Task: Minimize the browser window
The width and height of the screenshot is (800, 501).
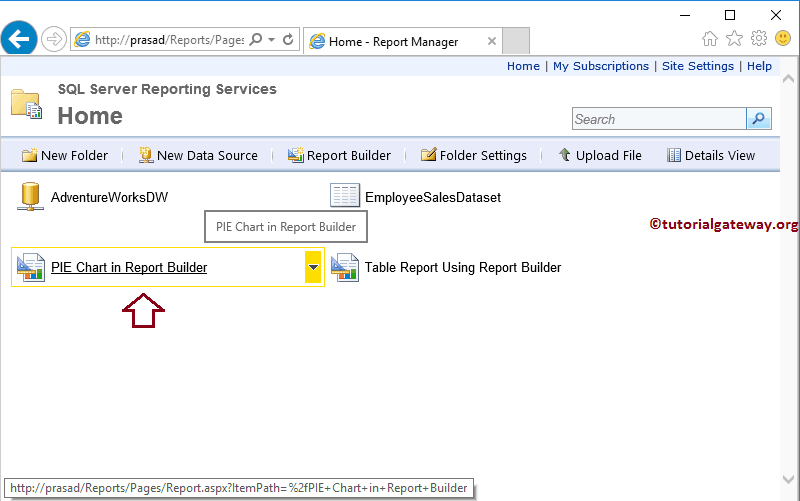Action: (685, 15)
